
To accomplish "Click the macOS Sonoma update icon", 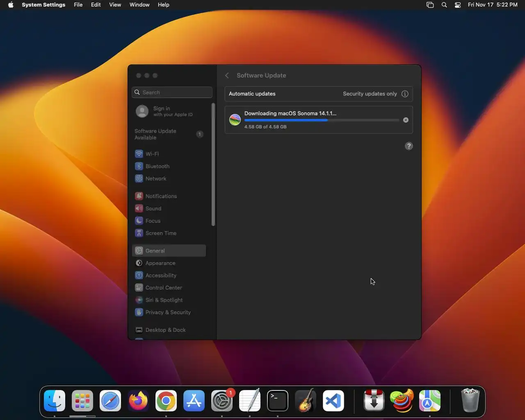I will 235,120.
